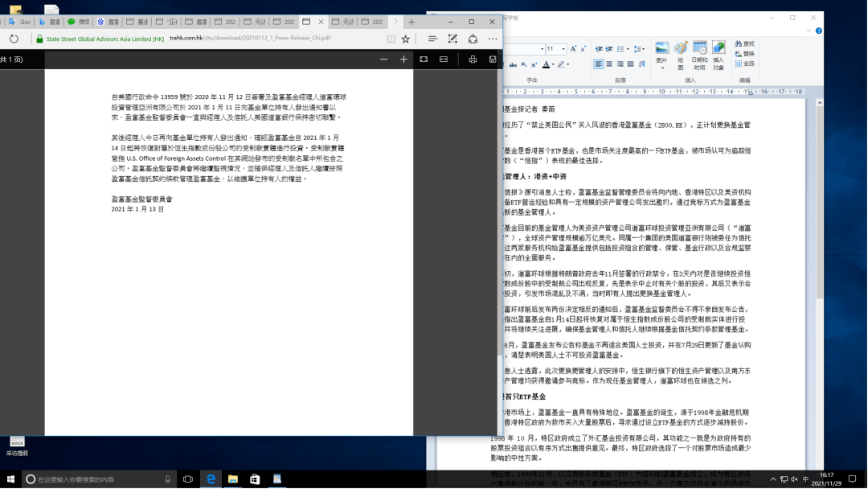Expand WordPad font family dropdown
This screenshot has width=868, height=489.
[x=542, y=49]
